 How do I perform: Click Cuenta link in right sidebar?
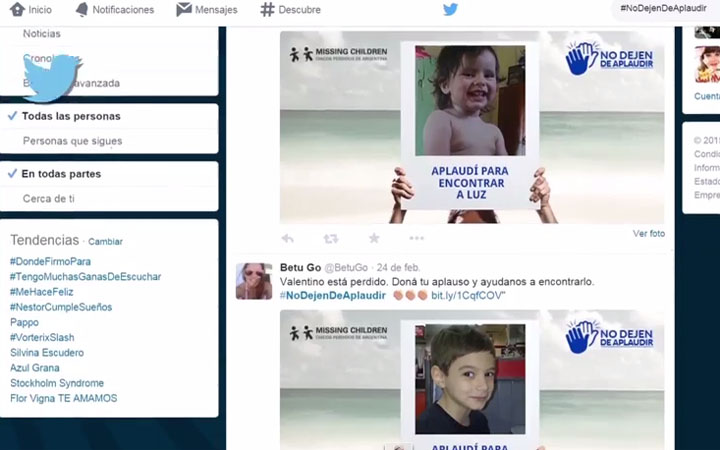[x=707, y=96]
